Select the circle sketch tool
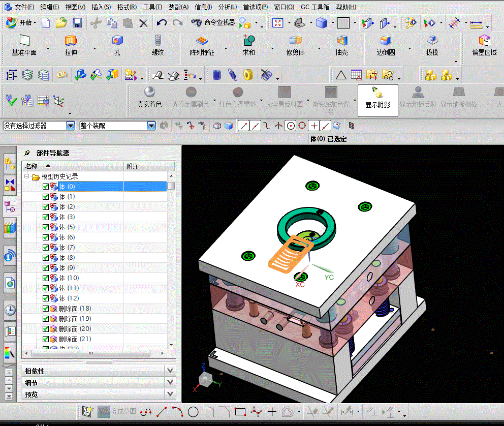Screen dimensions: 504x426 [193, 412]
